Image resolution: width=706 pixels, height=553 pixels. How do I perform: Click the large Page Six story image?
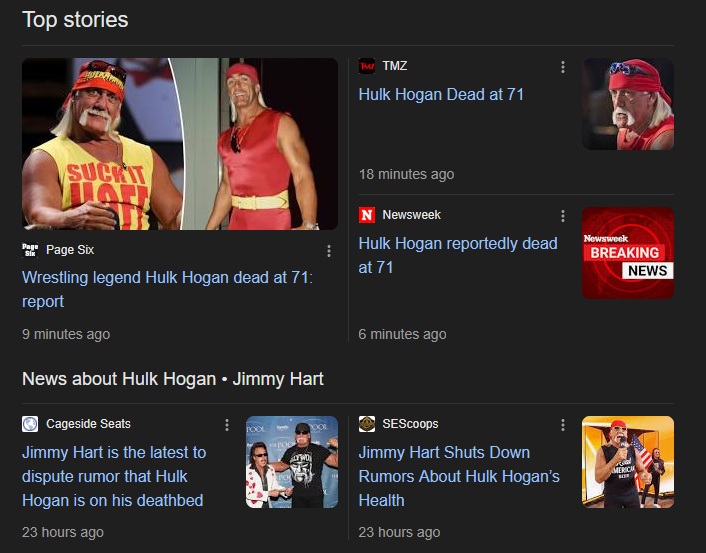coord(180,144)
